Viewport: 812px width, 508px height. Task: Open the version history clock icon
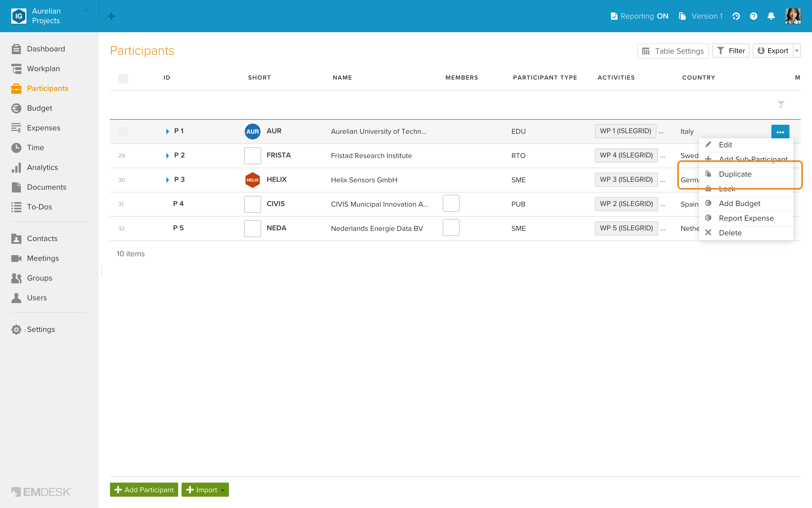point(736,16)
